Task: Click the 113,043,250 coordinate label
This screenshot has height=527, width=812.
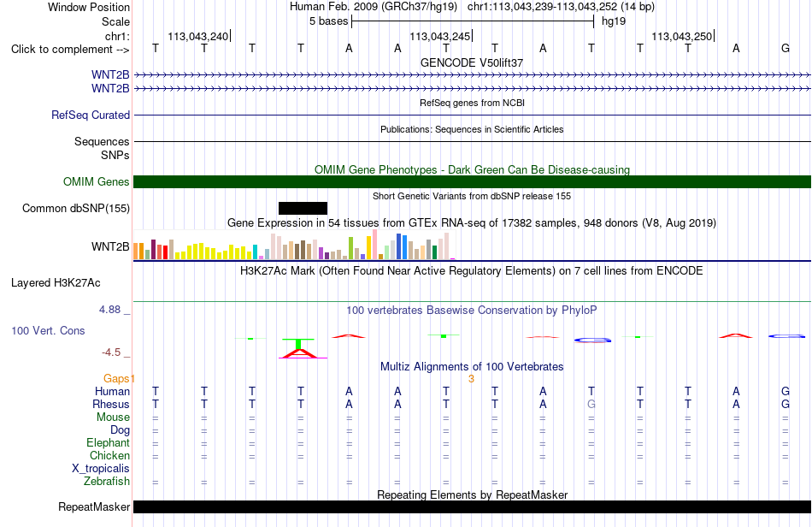Action: pyautogui.click(x=681, y=36)
